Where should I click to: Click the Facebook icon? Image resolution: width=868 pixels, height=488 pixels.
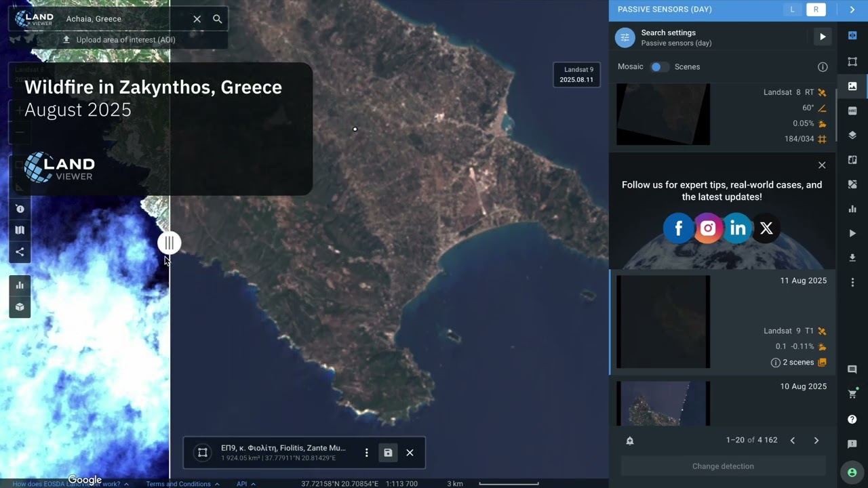pos(678,228)
